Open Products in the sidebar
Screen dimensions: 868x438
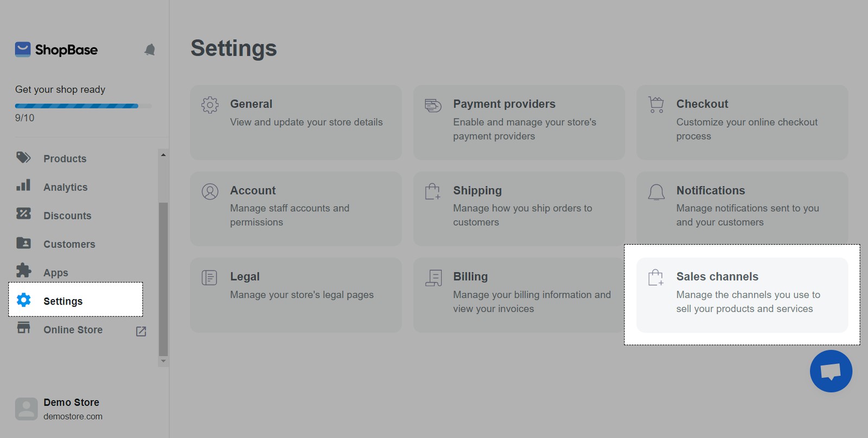click(x=65, y=158)
